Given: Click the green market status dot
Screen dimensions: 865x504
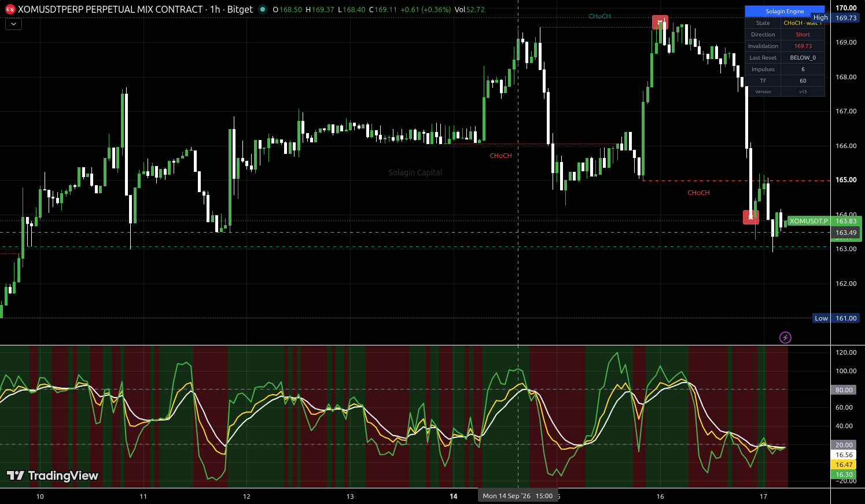Looking at the screenshot, I should point(263,9).
